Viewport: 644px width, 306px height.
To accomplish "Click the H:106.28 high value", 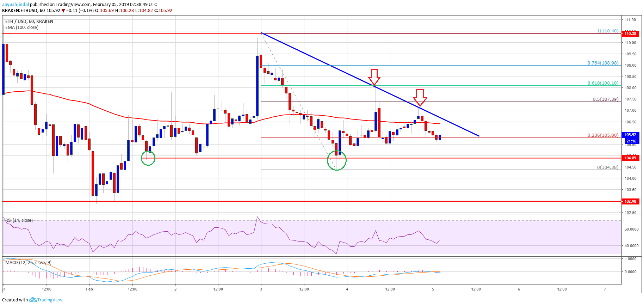I will pos(124,11).
